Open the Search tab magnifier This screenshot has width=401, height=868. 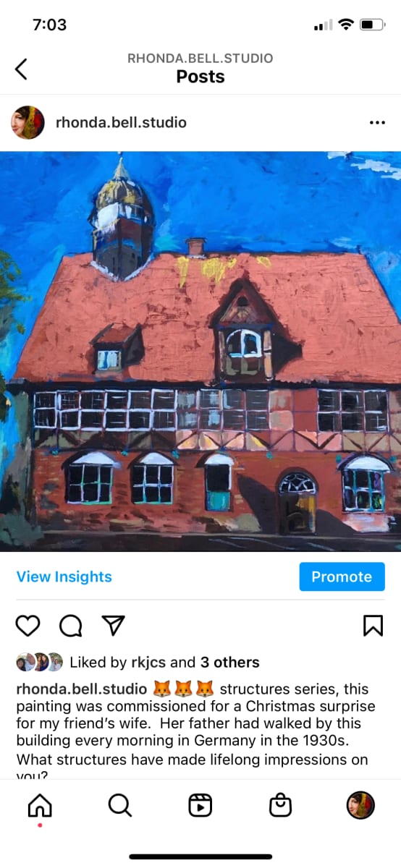[120, 805]
